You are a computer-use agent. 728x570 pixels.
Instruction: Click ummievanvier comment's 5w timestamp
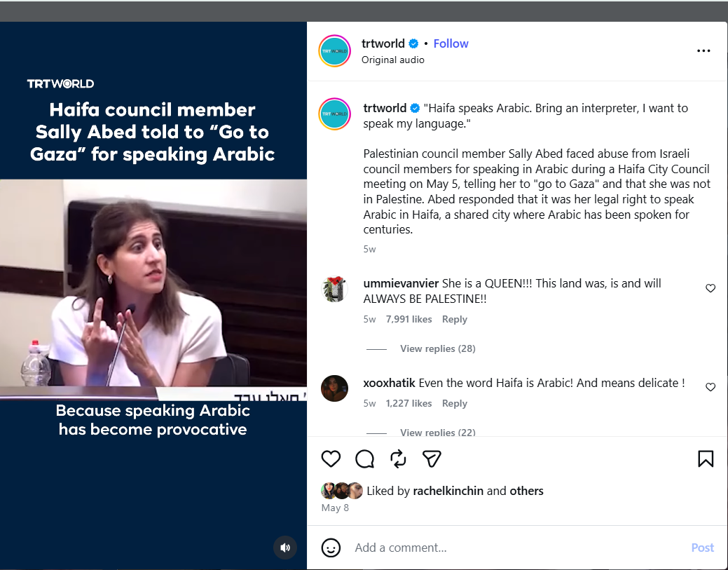click(x=369, y=319)
